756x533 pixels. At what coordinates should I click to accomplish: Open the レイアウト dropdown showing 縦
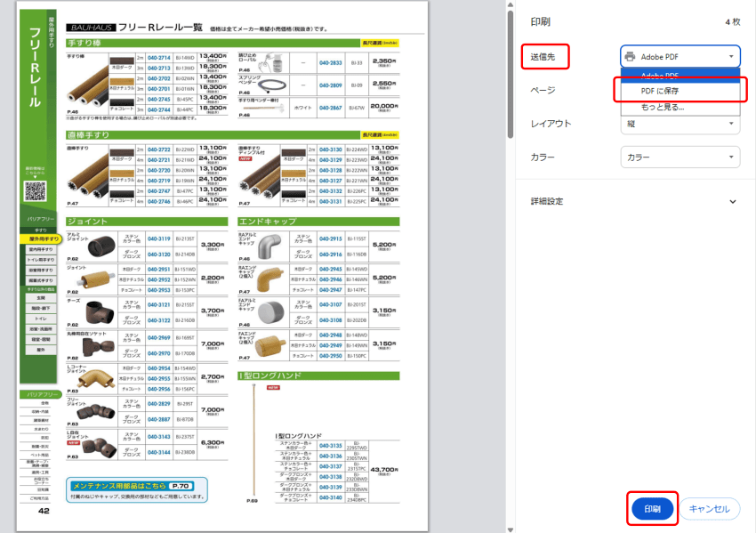[680, 124]
